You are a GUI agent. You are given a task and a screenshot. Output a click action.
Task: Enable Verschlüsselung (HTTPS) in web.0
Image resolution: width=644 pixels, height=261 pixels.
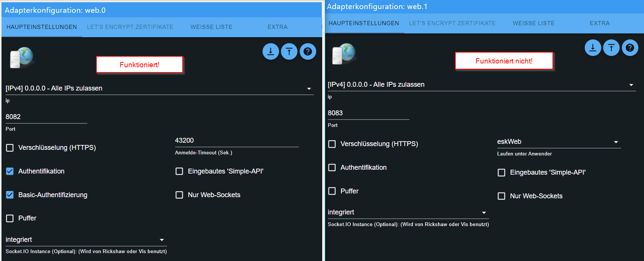[x=10, y=148]
